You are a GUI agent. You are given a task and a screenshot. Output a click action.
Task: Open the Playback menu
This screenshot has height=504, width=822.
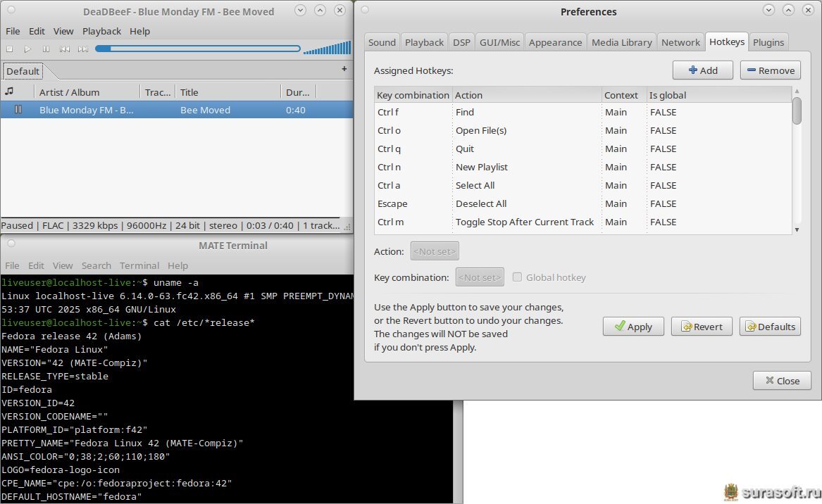(101, 31)
